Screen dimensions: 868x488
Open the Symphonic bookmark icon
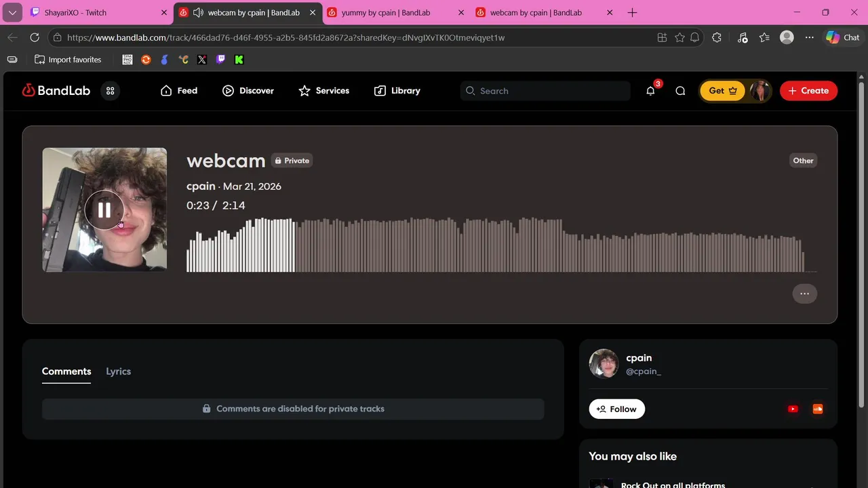tap(127, 60)
